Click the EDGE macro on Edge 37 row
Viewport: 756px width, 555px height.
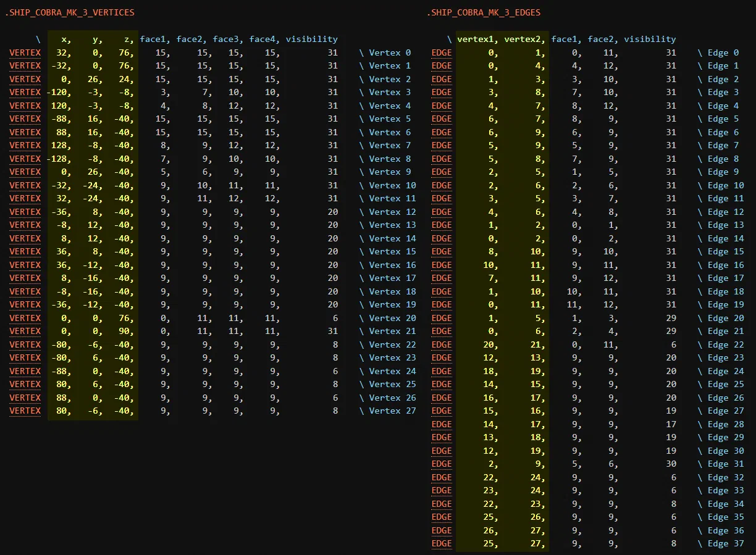click(442, 544)
